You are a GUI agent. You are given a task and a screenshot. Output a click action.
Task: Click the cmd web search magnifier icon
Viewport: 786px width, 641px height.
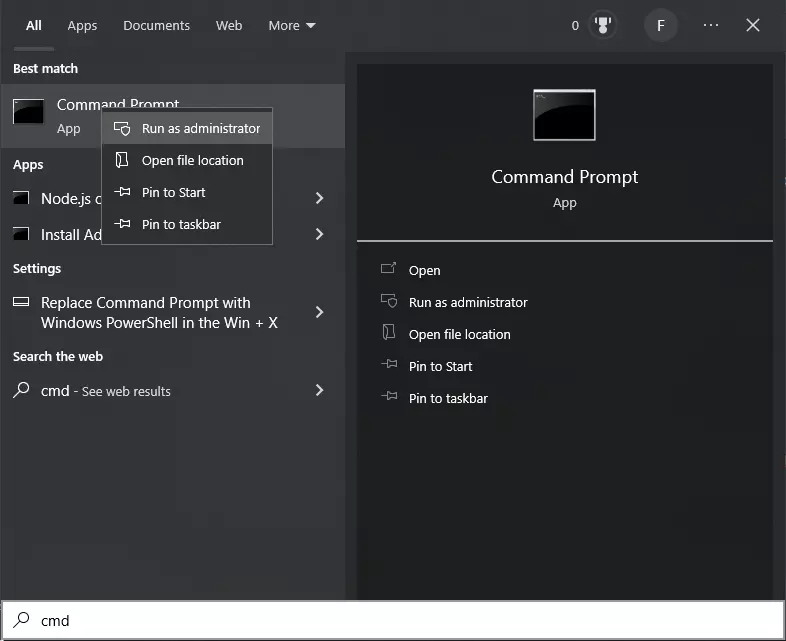(21, 390)
